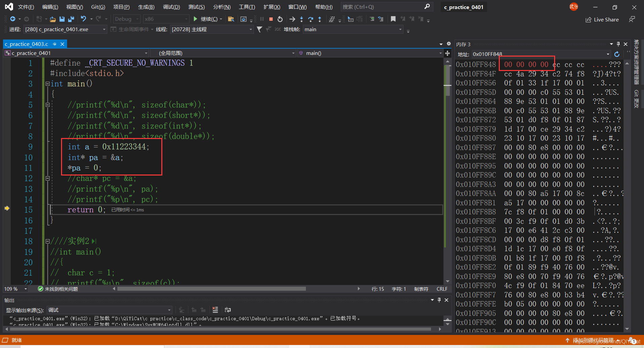
Task: Click the comment-out selected lines icon
Action: point(372,19)
